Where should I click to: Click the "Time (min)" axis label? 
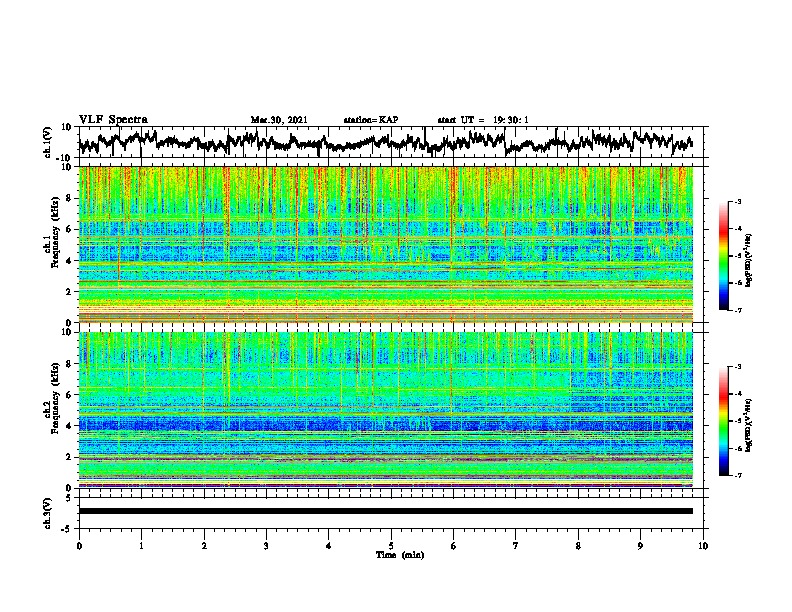pyautogui.click(x=400, y=555)
